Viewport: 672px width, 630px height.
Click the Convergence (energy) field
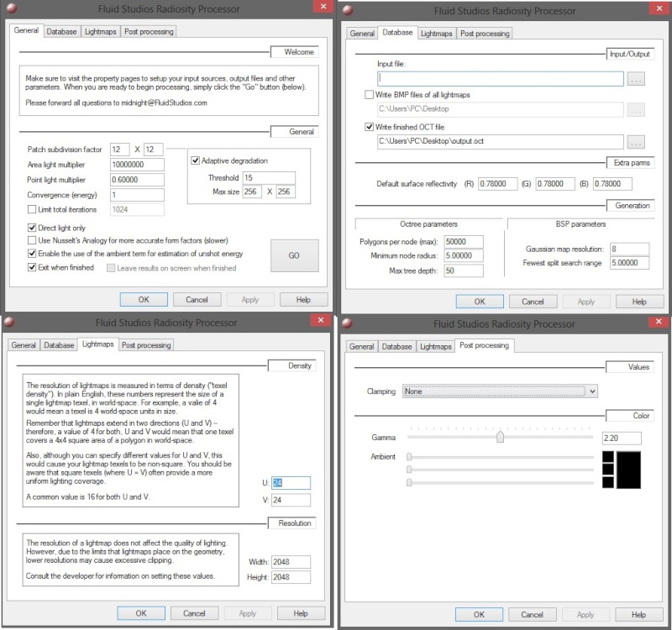tap(137, 195)
